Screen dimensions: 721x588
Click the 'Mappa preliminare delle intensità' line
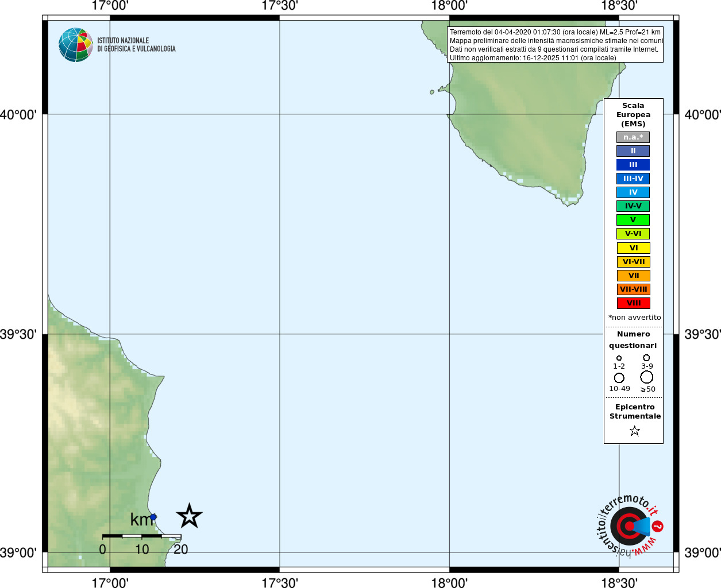click(556, 41)
